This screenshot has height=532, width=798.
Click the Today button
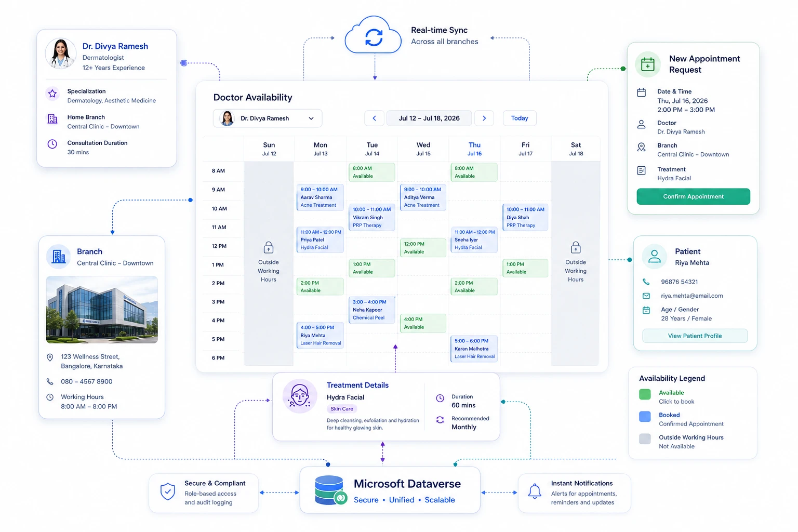point(520,118)
